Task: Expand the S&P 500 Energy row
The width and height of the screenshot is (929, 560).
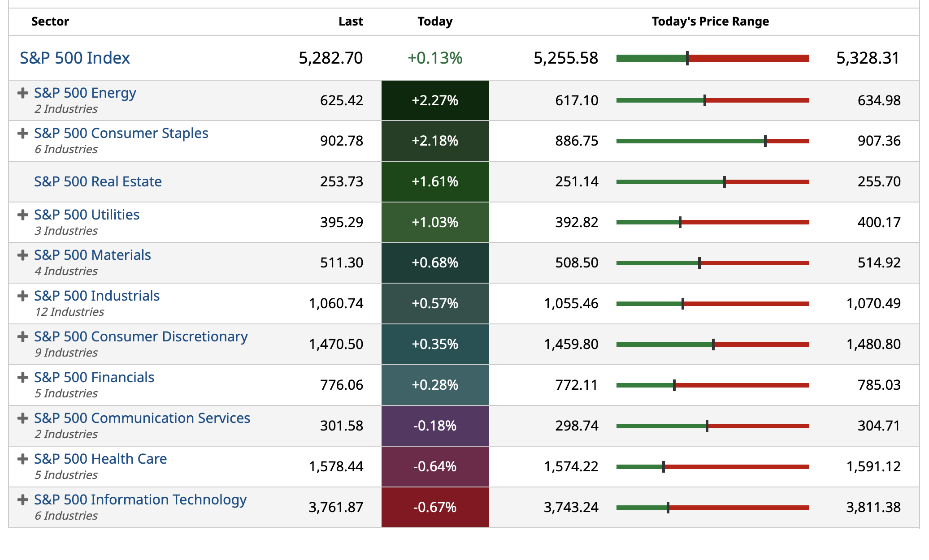Action: [22, 93]
